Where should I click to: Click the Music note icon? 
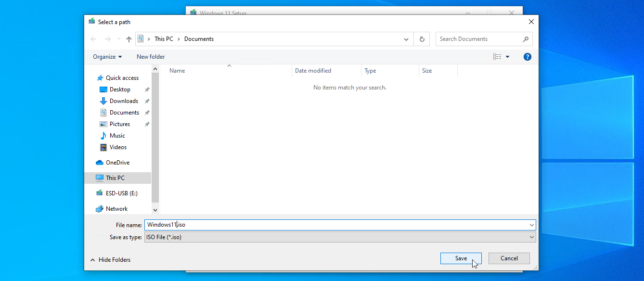point(103,136)
